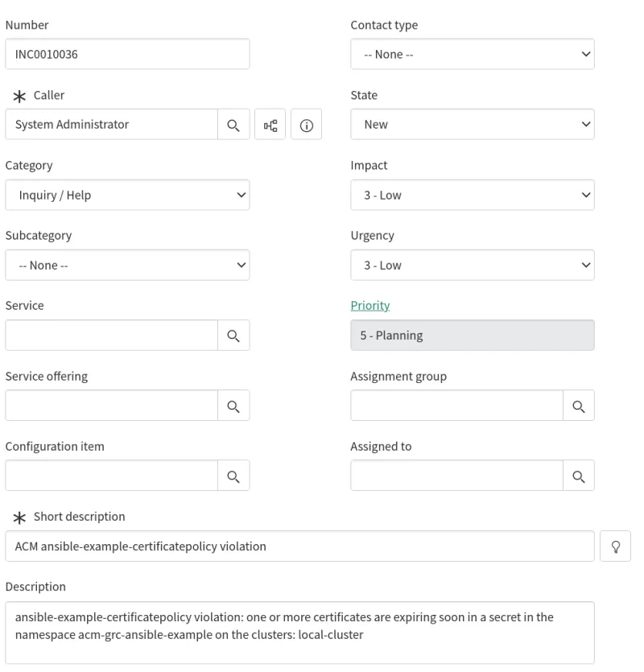Change the Impact dropdown value

point(473,195)
